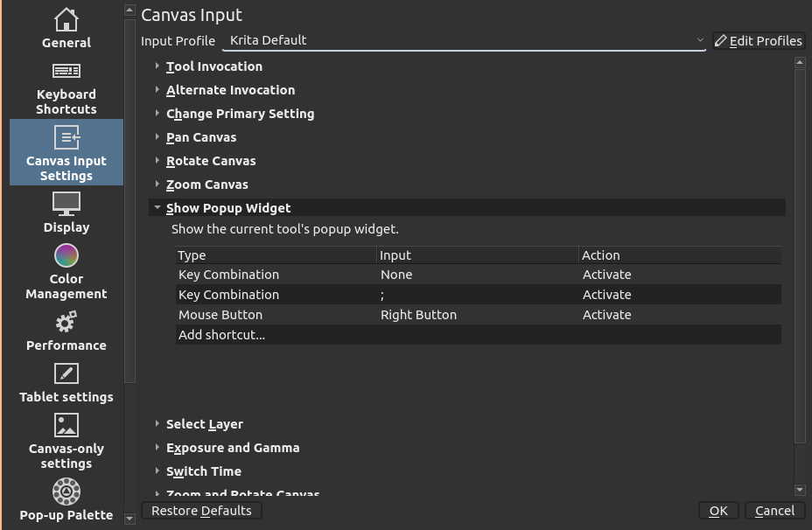This screenshot has width=812, height=530.
Task: Open the Input Profile dropdown
Action: (465, 40)
